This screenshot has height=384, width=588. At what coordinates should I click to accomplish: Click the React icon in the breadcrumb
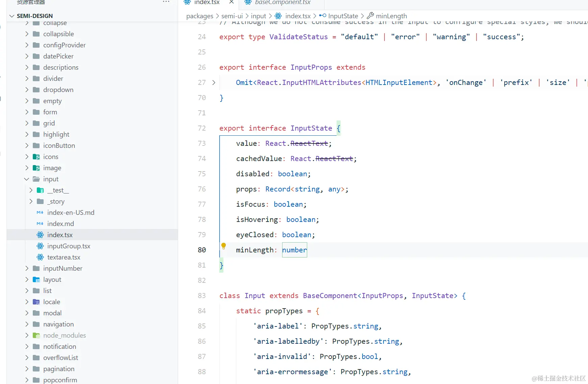coord(278,16)
